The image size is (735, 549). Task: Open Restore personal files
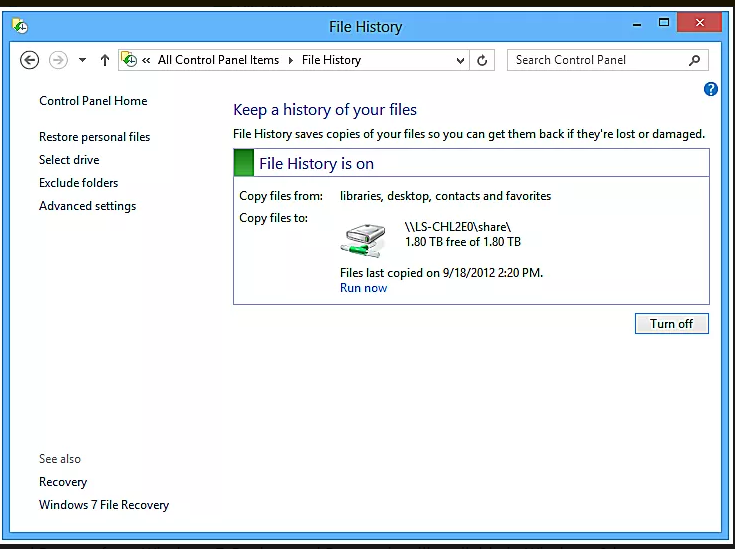95,137
